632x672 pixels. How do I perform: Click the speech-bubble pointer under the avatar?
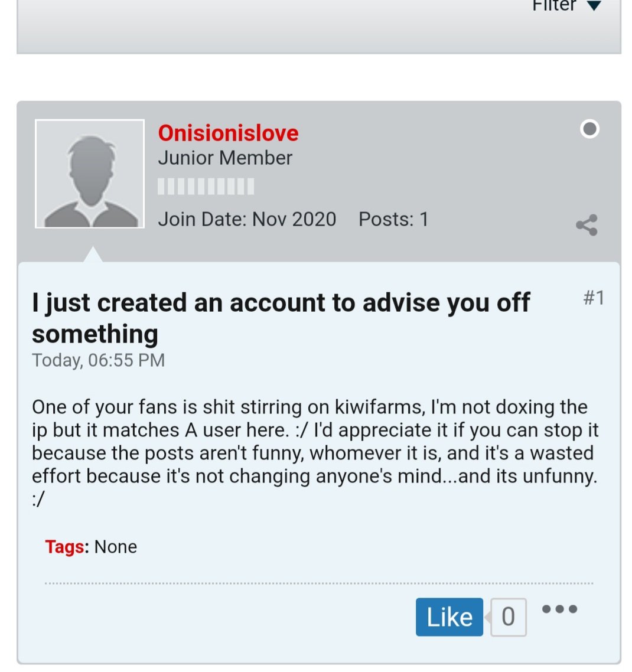[93, 254]
